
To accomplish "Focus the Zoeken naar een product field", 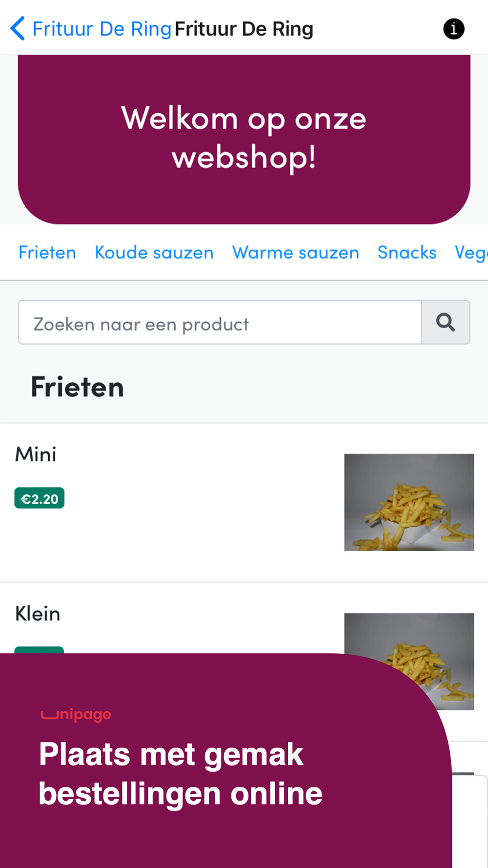I will click(220, 322).
